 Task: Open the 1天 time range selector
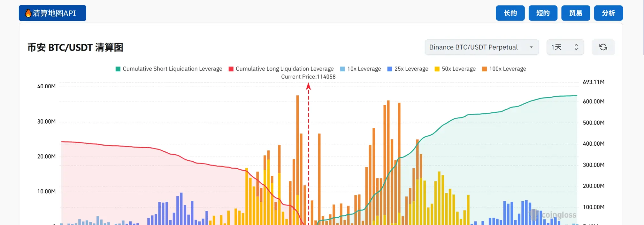point(565,47)
